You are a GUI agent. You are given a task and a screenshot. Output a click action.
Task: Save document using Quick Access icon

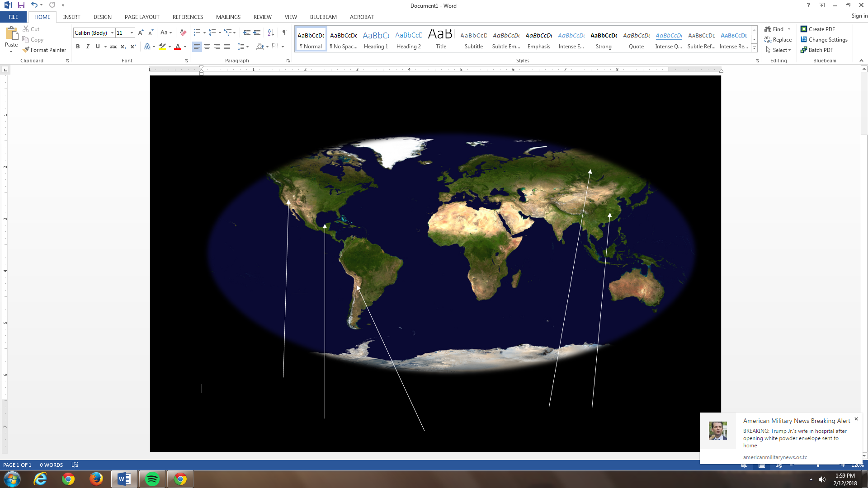pyautogui.click(x=21, y=5)
